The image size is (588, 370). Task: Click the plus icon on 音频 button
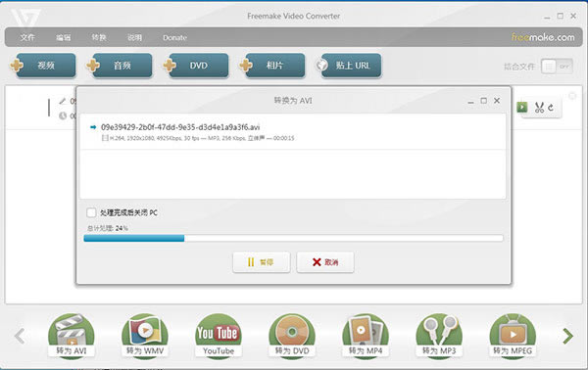pyautogui.click(x=93, y=66)
